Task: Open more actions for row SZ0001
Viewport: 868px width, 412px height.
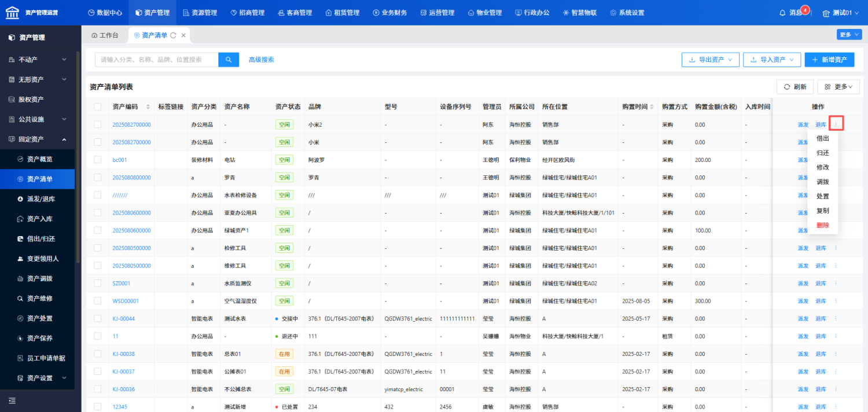Action: (836, 284)
